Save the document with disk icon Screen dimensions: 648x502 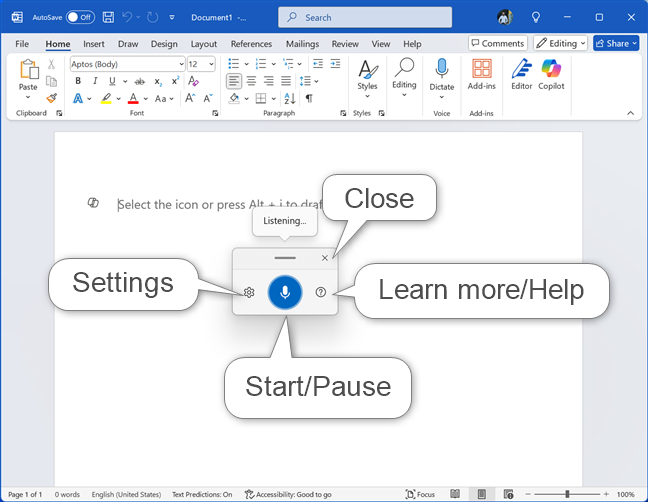(108, 17)
